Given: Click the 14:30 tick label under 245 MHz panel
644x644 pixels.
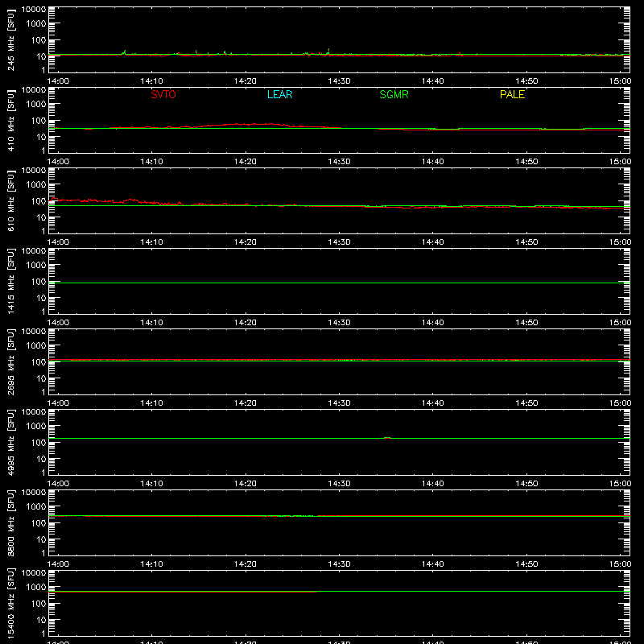Looking at the screenshot, I should coord(339,81).
